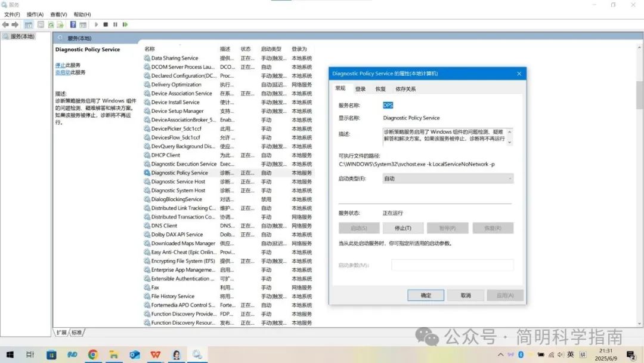Image resolution: width=644 pixels, height=363 pixels.
Task: Export the list using the toolbar icon
Action: [x=60, y=24]
